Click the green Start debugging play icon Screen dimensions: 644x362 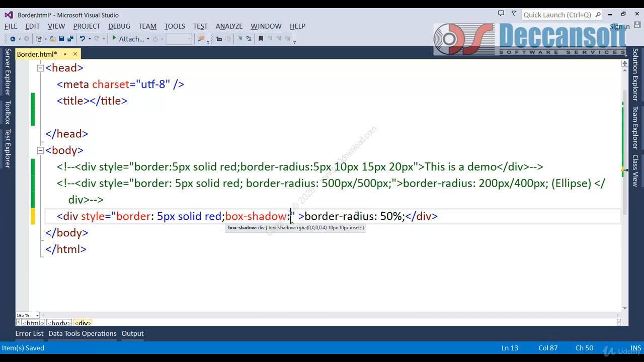click(x=114, y=38)
